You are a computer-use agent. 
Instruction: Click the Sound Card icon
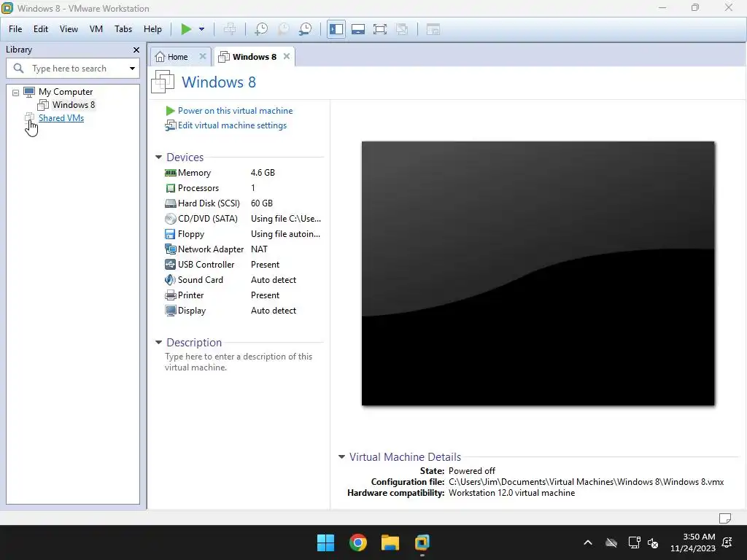170,280
